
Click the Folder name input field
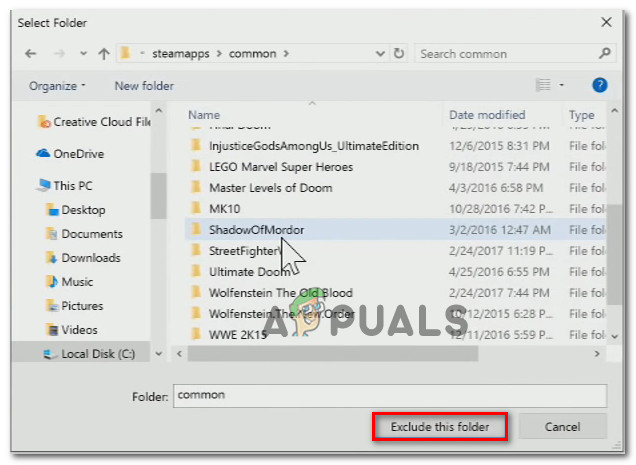(x=390, y=396)
